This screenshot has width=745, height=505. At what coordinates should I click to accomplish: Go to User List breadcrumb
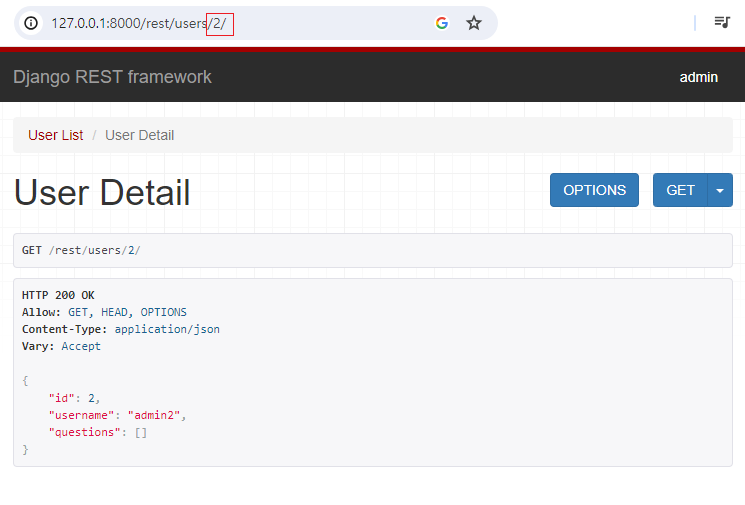coord(56,135)
